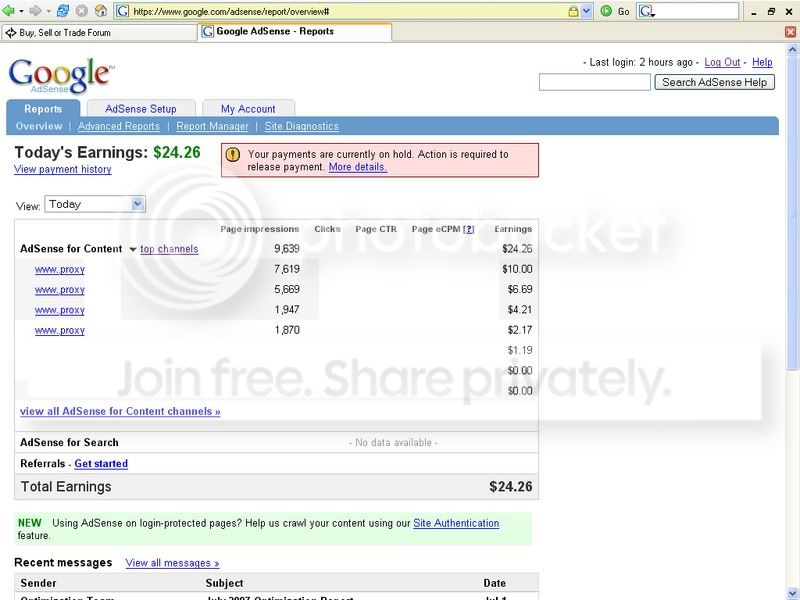Click the browser Forward arrow icon

pos(35,10)
